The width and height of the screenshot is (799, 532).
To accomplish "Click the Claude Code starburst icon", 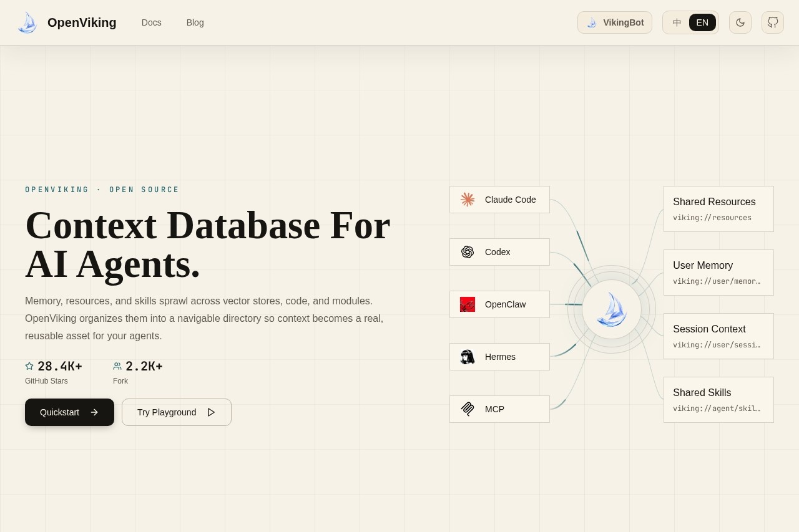I will pos(468,200).
